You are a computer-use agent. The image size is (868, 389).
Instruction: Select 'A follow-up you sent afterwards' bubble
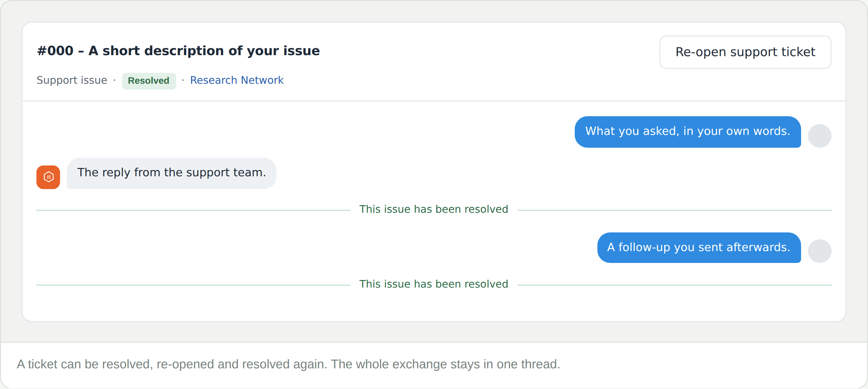(699, 248)
